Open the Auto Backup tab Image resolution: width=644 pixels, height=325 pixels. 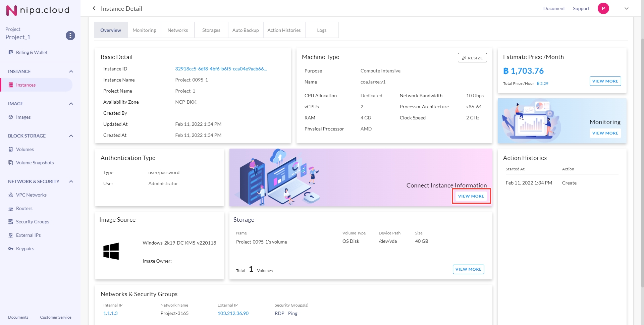(246, 30)
